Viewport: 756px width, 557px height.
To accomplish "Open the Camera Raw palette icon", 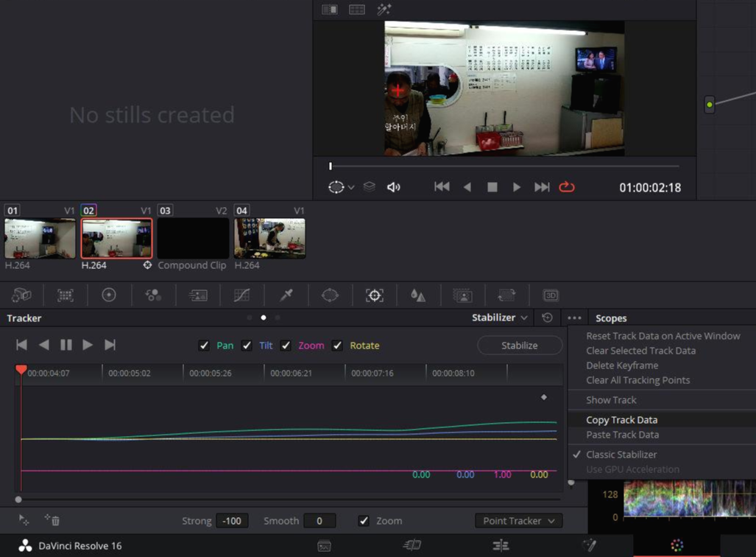I will [21, 295].
